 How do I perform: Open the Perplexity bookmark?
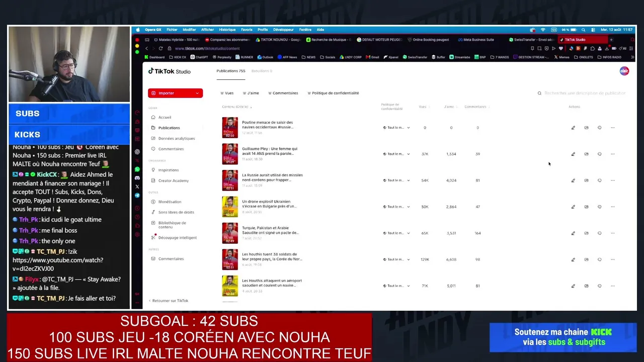(222, 57)
